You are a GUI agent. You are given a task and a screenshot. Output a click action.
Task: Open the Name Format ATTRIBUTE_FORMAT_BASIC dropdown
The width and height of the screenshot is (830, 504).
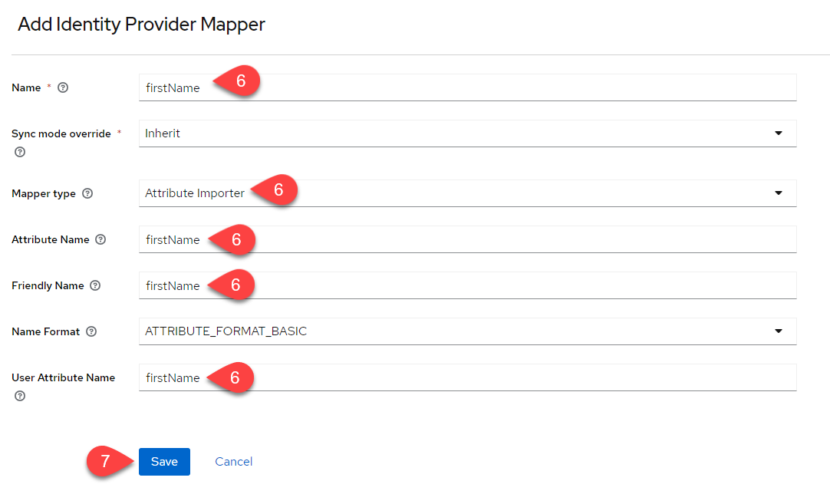click(467, 331)
